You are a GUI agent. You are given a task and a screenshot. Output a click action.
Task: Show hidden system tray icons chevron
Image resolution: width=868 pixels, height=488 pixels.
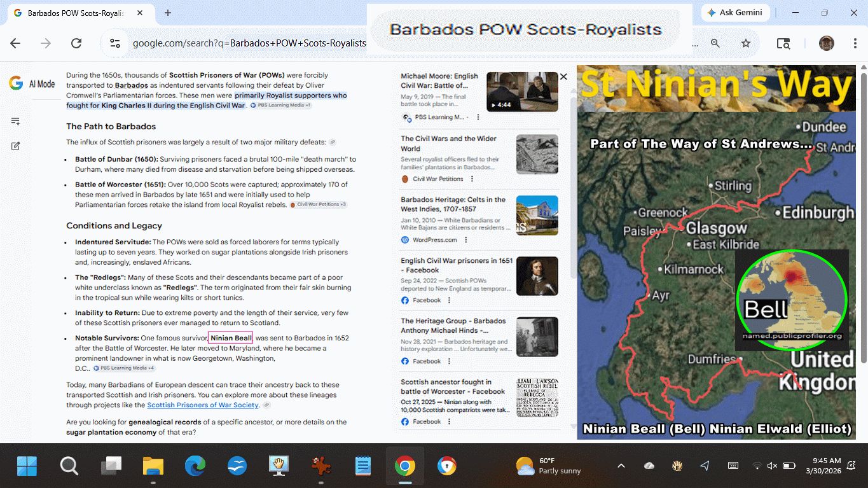(x=621, y=466)
